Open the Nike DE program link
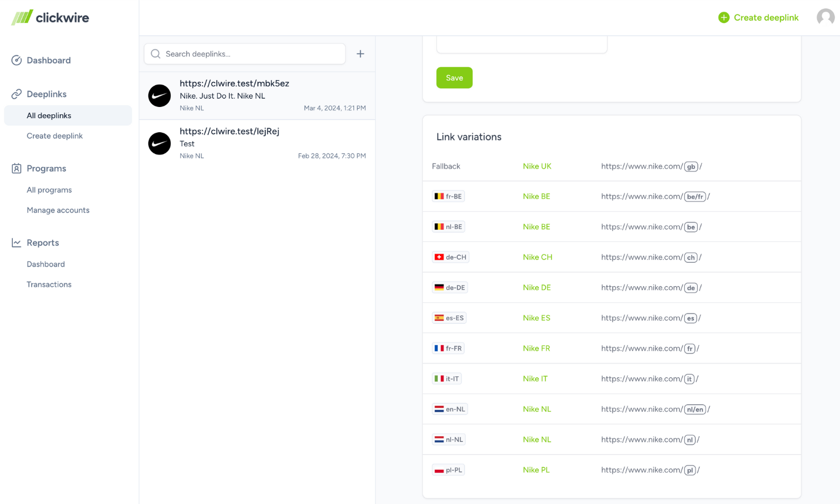Screen dimensions: 840x504 (537, 288)
